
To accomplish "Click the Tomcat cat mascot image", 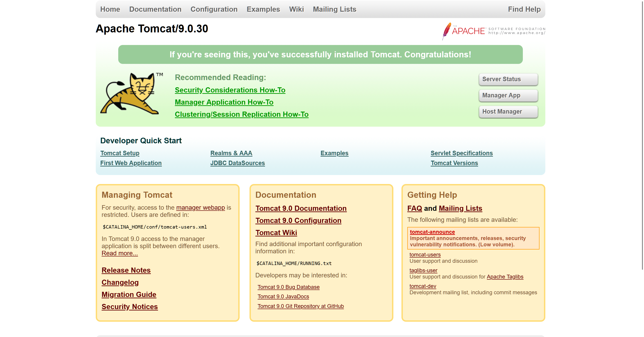I will (x=131, y=94).
